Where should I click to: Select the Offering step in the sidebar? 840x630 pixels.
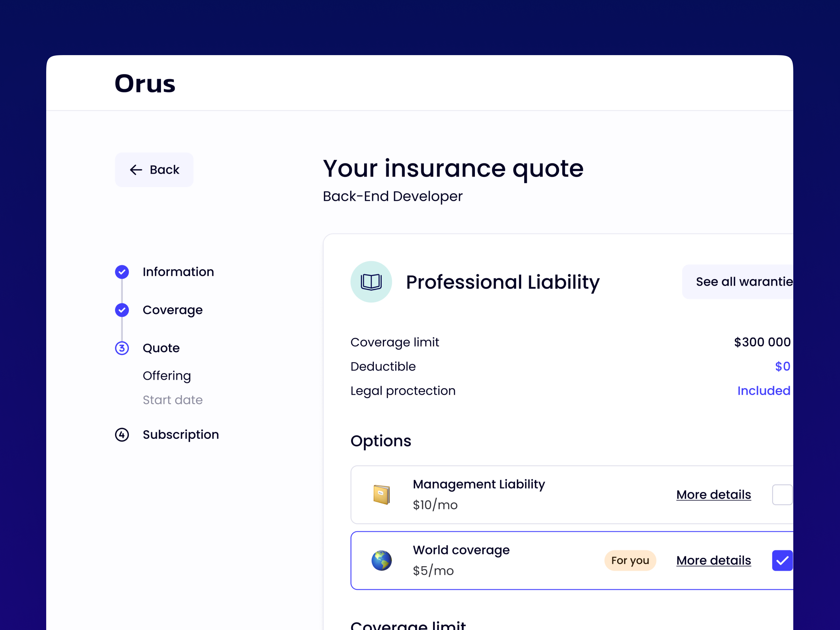[x=167, y=376]
